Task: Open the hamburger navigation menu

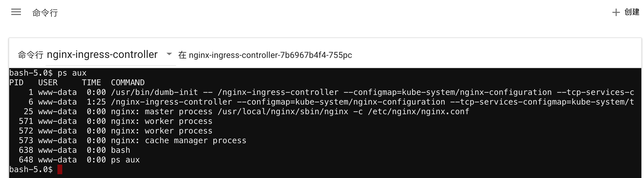Action: pos(16,12)
